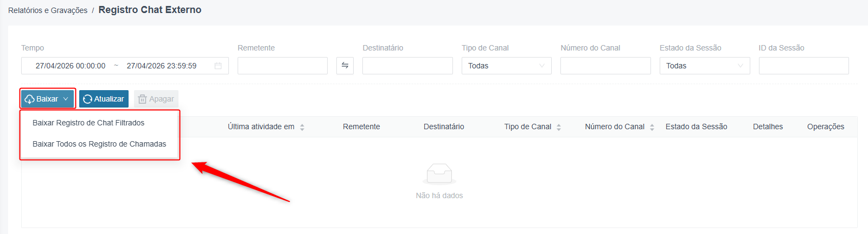The width and height of the screenshot is (868, 234).
Task: Click the Destinatário input field
Action: [407, 66]
